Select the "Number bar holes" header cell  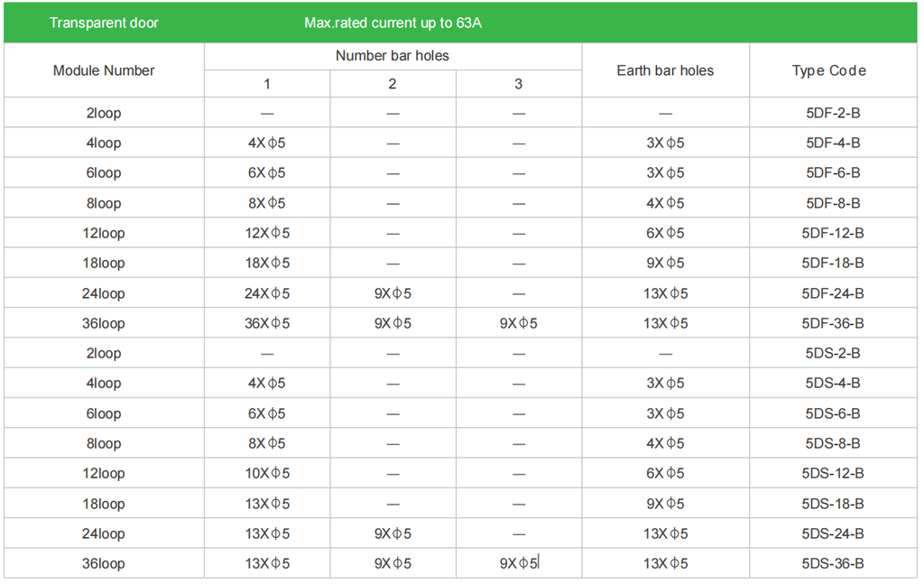tap(393, 56)
